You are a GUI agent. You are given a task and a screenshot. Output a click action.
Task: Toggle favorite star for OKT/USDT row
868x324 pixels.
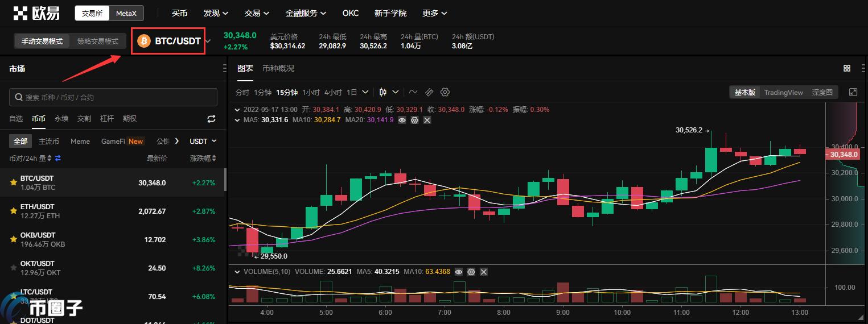[x=13, y=268]
